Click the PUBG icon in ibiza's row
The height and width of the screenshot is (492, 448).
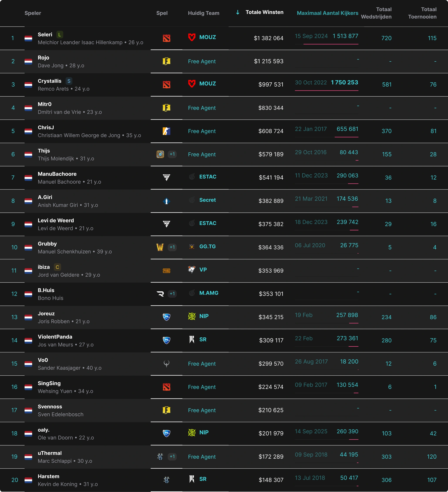click(166, 271)
